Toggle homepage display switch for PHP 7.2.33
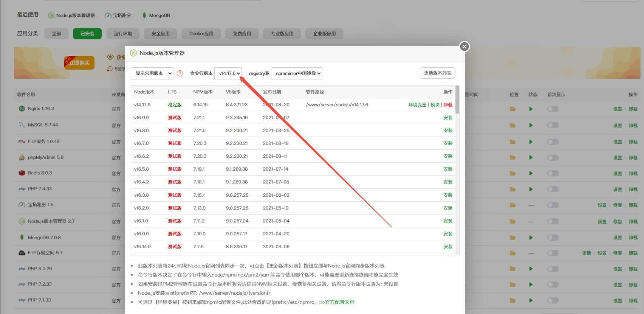Screen dimensions: 644x314 (553, 284)
